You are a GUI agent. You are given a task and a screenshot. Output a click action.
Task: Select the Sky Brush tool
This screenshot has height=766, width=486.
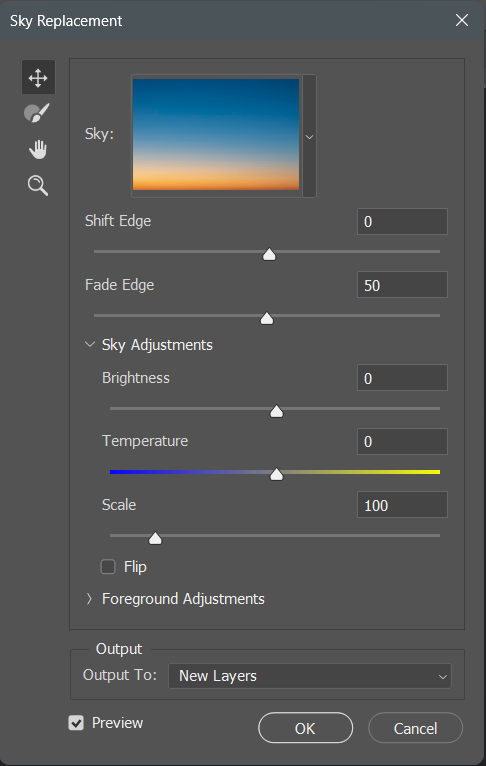[37, 113]
